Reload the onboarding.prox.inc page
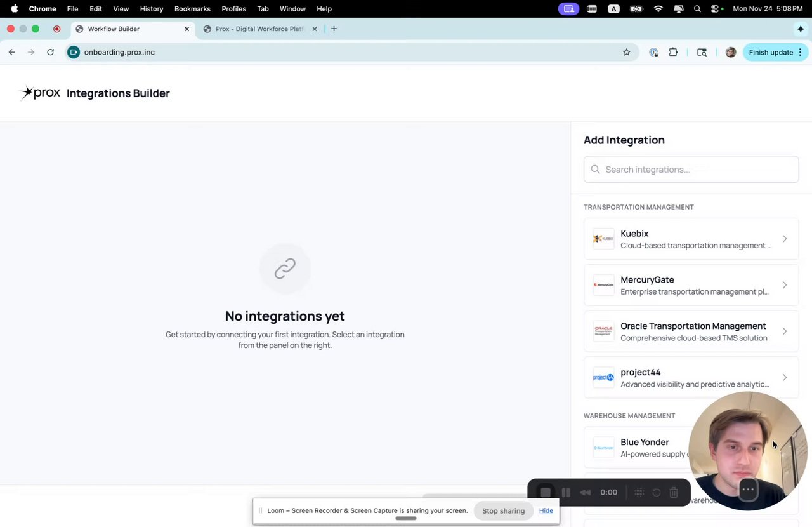The height and width of the screenshot is (527, 812). [50, 52]
